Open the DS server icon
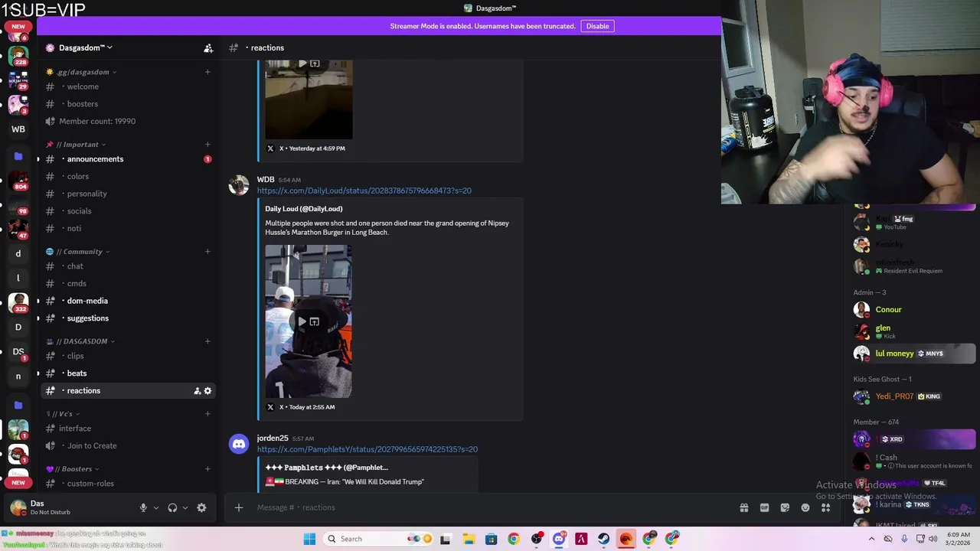 pyautogui.click(x=18, y=352)
